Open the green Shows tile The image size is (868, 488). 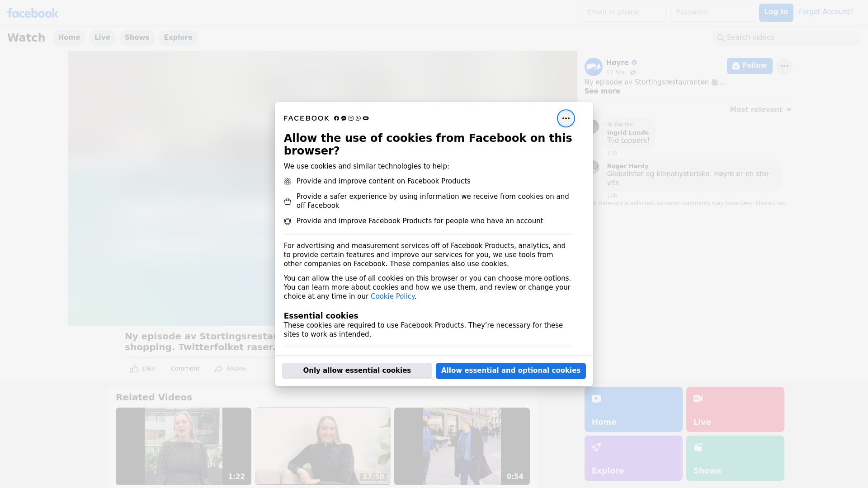735,458
